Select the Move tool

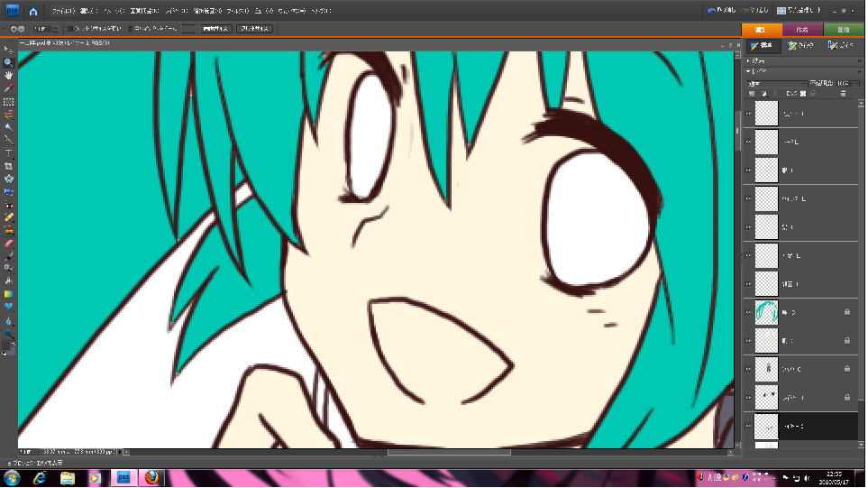tap(8, 50)
